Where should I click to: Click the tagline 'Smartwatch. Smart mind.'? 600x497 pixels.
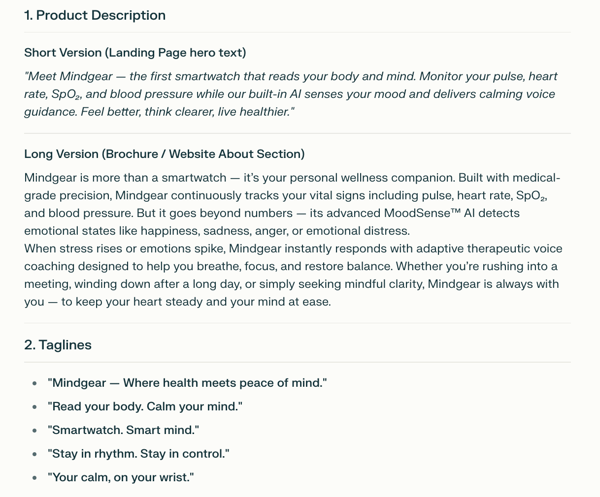(x=124, y=430)
